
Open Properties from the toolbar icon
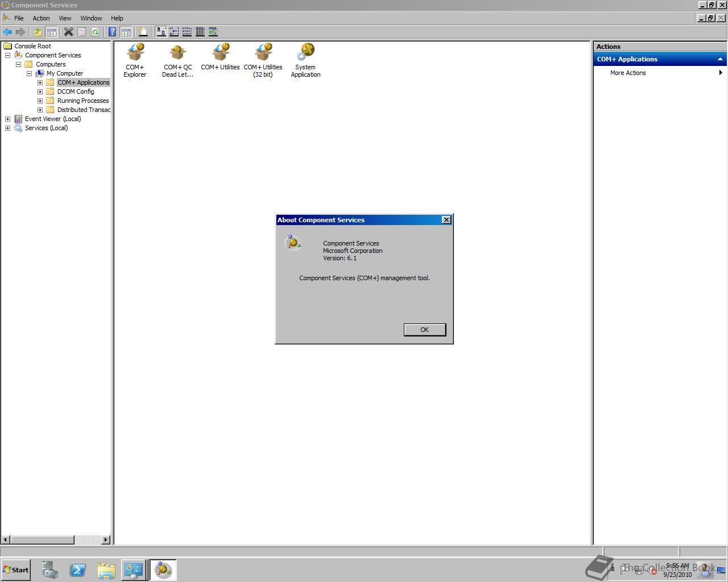82,32
